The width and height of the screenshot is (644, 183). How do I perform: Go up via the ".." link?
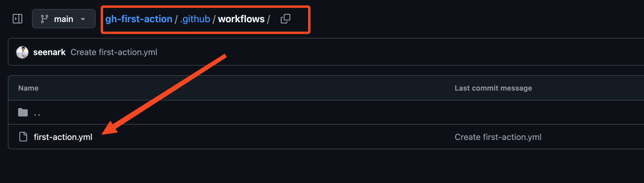click(37, 113)
